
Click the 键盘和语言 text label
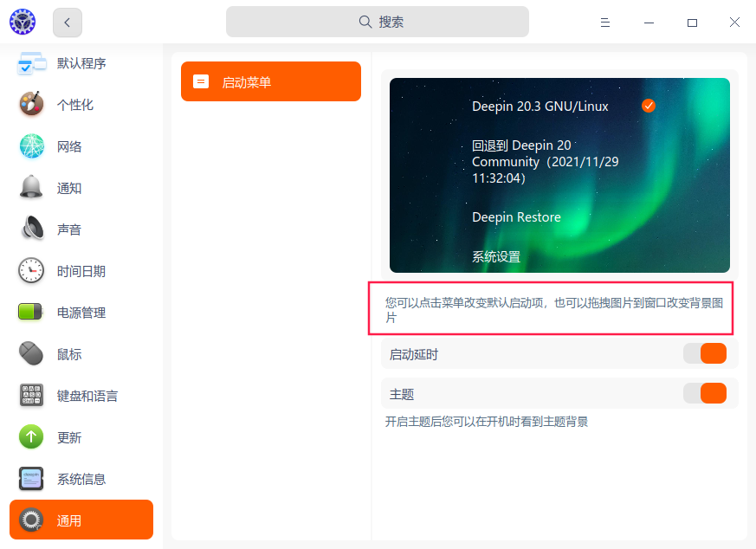pos(87,396)
